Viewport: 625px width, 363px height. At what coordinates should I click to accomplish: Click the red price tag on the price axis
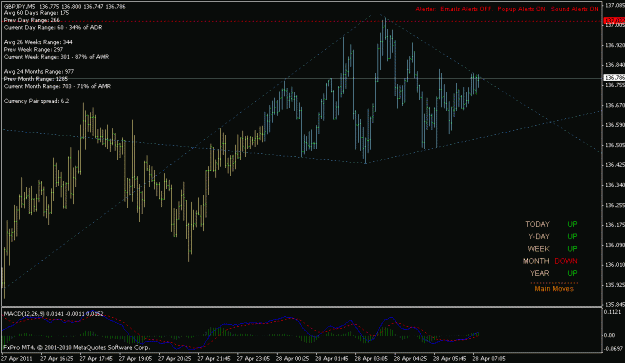pos(614,20)
